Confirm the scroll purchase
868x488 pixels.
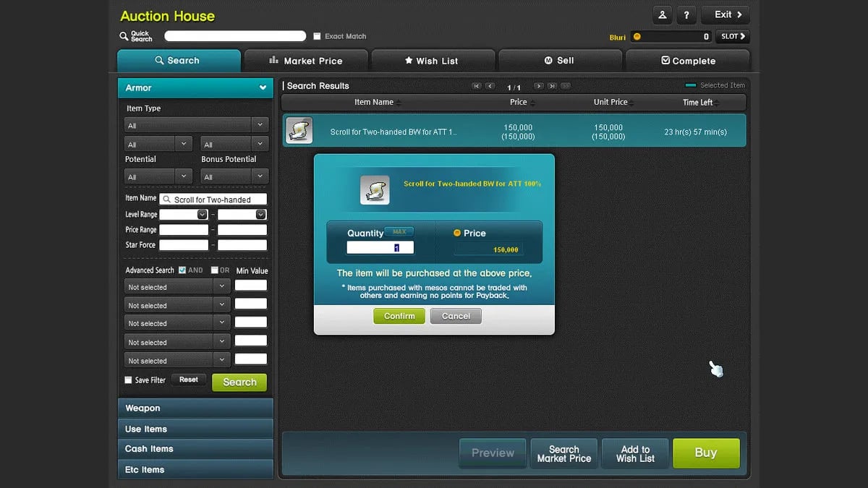pos(399,316)
